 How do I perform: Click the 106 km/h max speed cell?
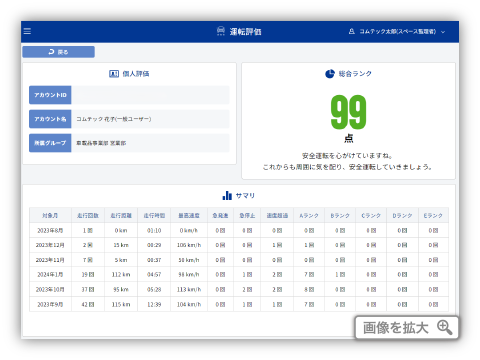189,245
